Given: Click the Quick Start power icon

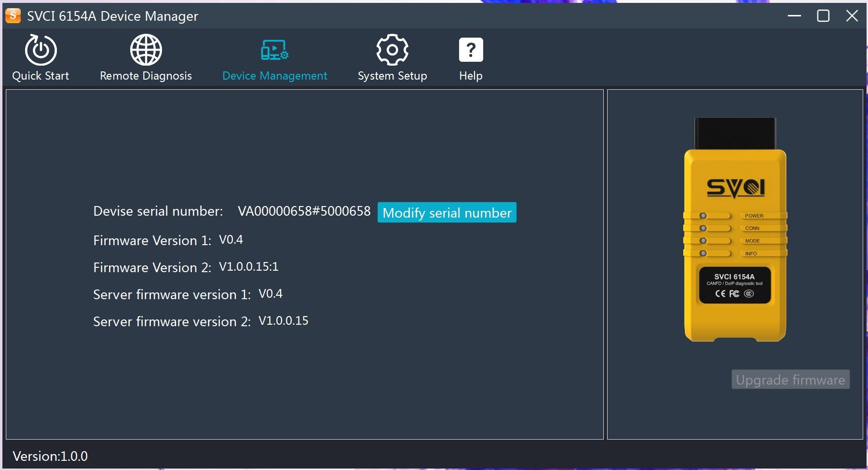Looking at the screenshot, I should point(41,50).
